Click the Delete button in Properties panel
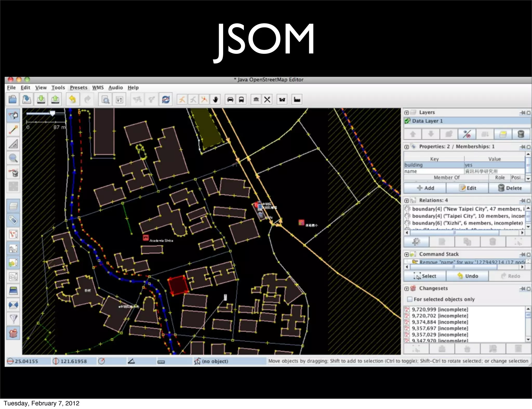 tap(510, 188)
